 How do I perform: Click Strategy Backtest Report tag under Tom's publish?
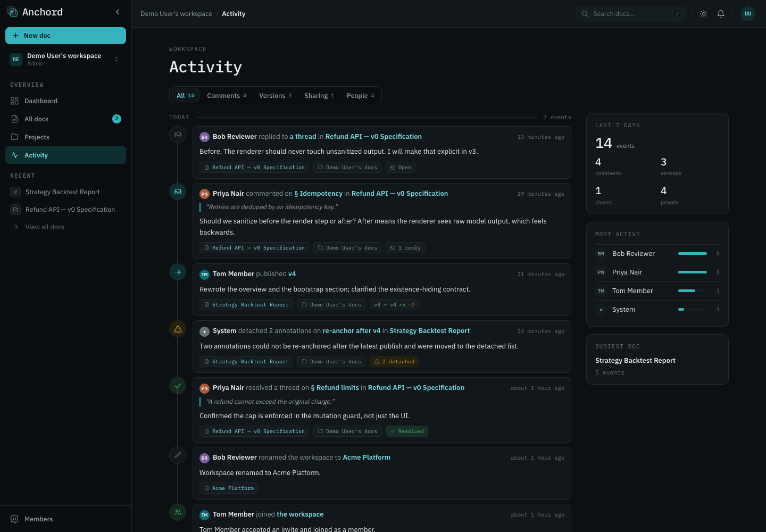[246, 305]
